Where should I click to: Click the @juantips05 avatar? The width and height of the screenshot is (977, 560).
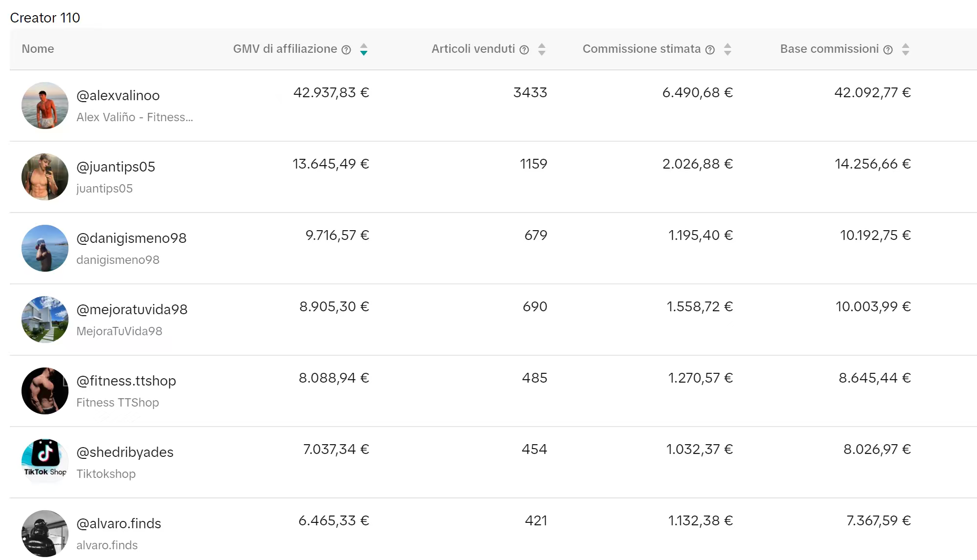point(45,177)
